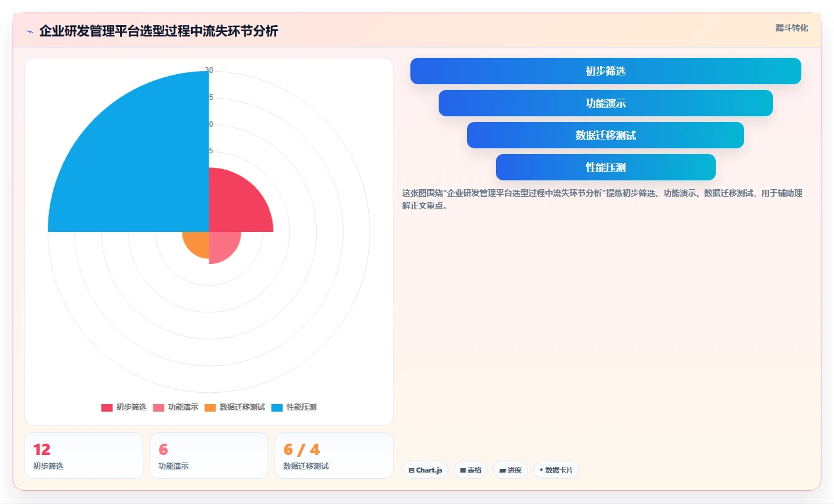Click the 数据卡片 tag
The height and width of the screenshot is (504, 834).
coord(556,470)
